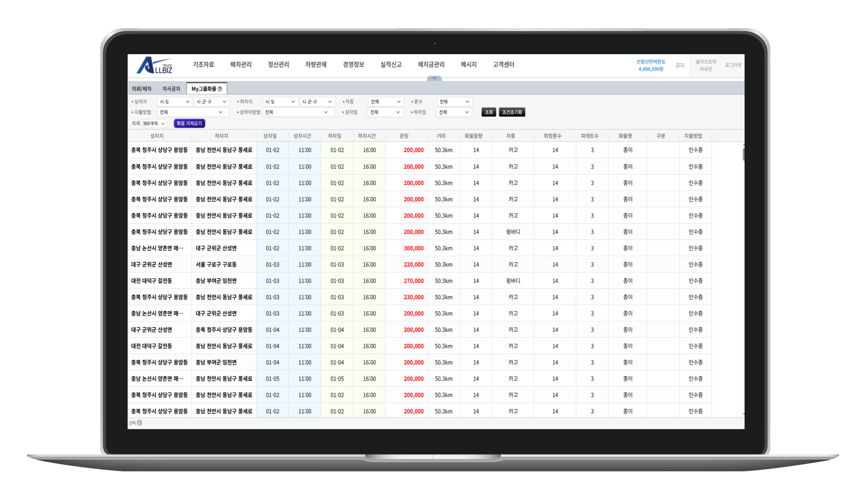Image resolution: width=868 pixels, height=488 pixels.
Task: Sort by the 운임 column header
Action: pos(404,136)
